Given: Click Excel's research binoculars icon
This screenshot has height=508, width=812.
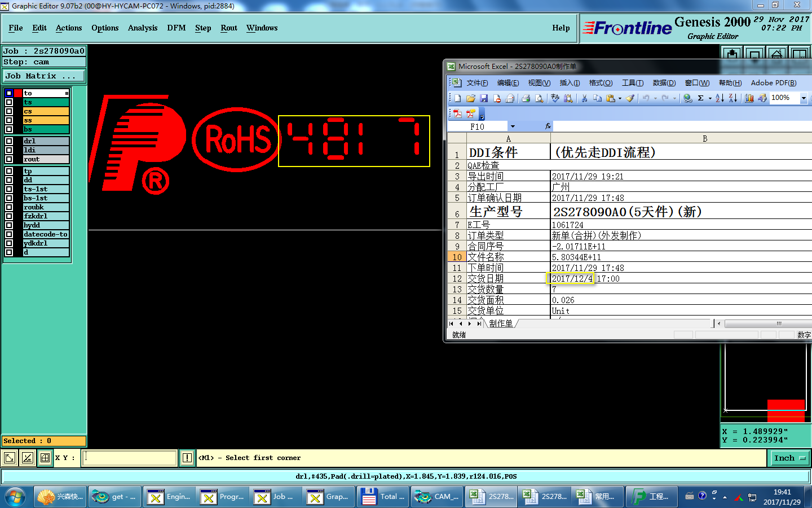Looking at the screenshot, I should click(x=568, y=98).
